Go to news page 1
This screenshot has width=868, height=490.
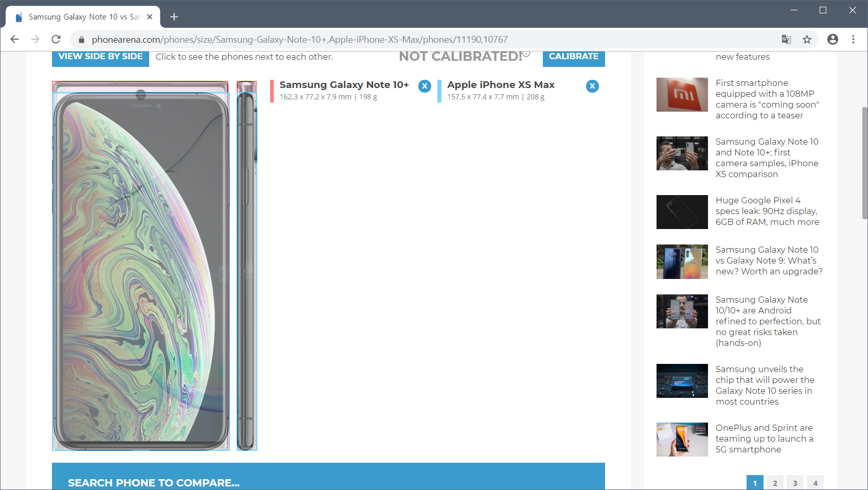coord(755,483)
